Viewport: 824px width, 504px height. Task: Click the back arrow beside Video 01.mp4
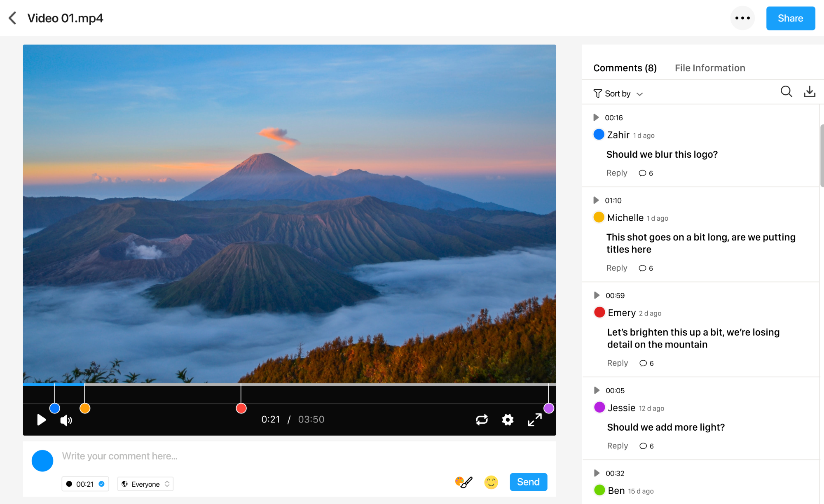click(13, 18)
